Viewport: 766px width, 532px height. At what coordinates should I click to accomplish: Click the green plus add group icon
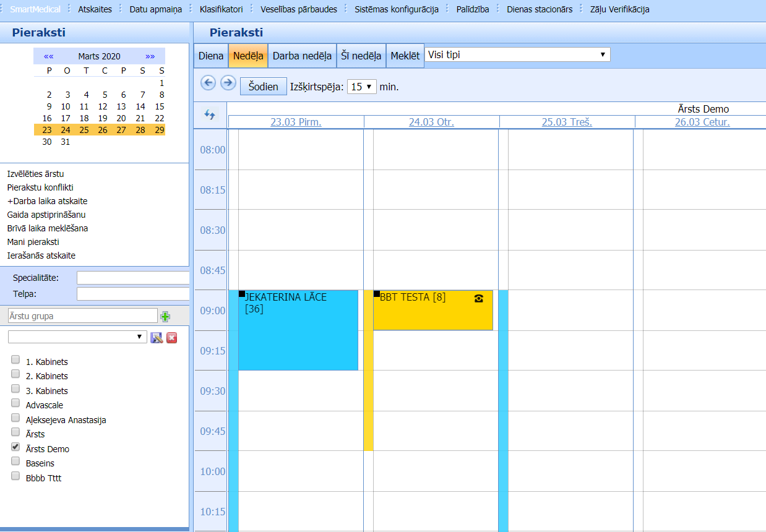(165, 317)
